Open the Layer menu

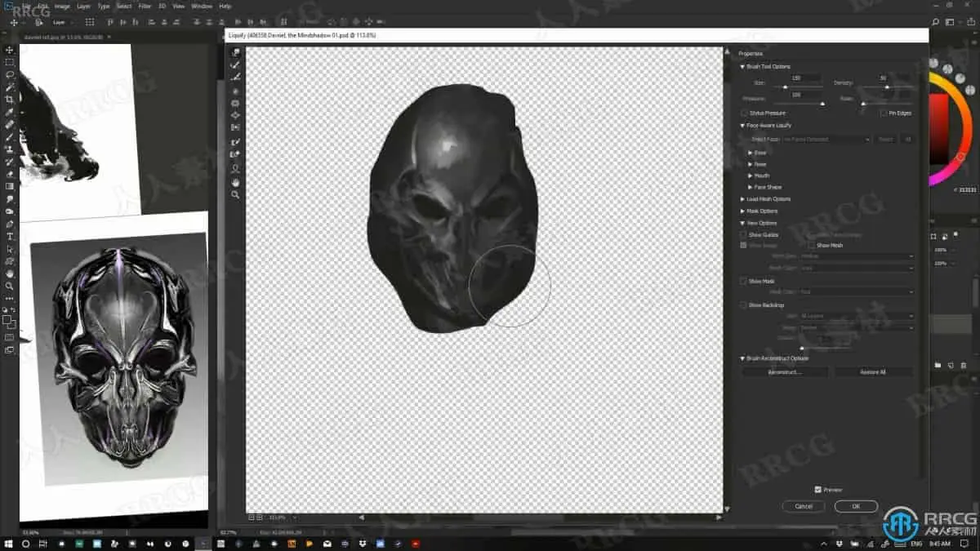83,6
